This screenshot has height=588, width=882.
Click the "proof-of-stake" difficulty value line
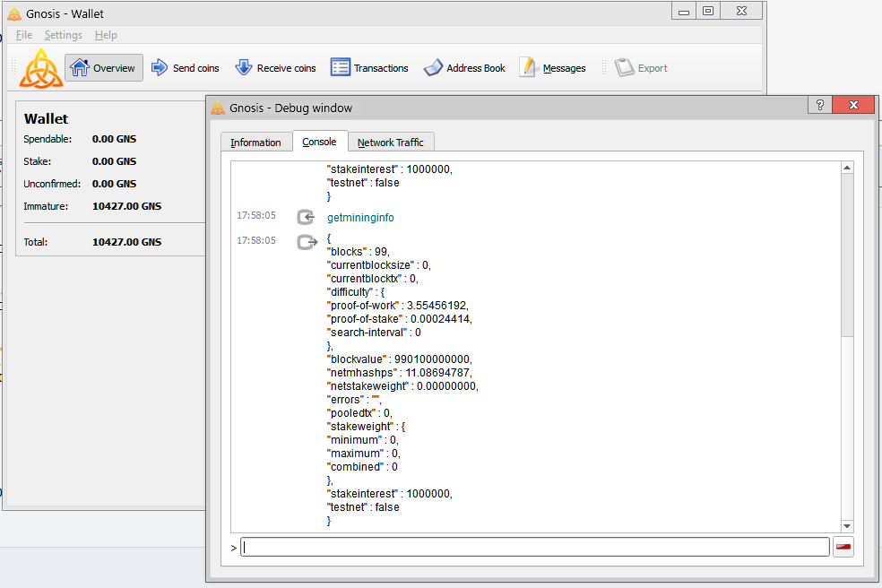400,319
